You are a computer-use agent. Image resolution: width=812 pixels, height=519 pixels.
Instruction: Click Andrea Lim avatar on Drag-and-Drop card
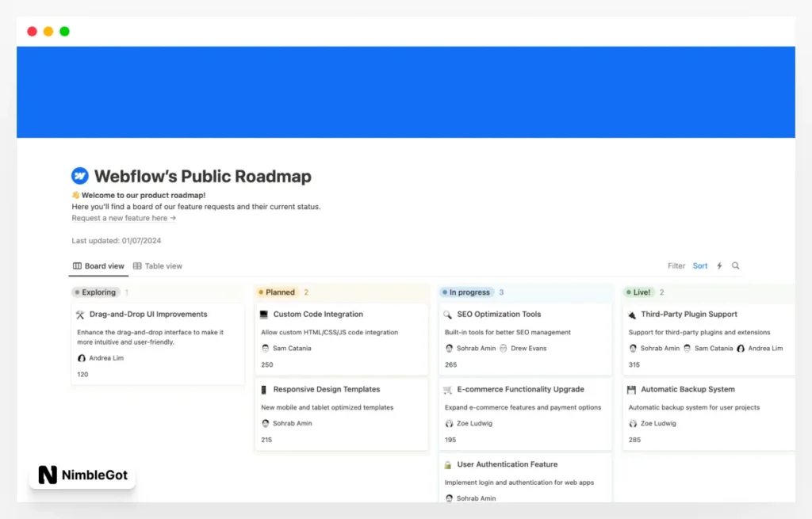pos(81,358)
